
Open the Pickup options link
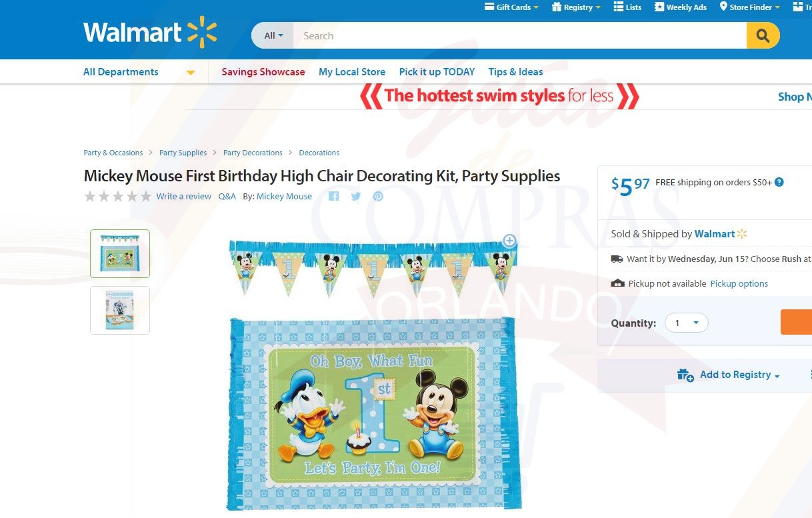click(x=739, y=283)
